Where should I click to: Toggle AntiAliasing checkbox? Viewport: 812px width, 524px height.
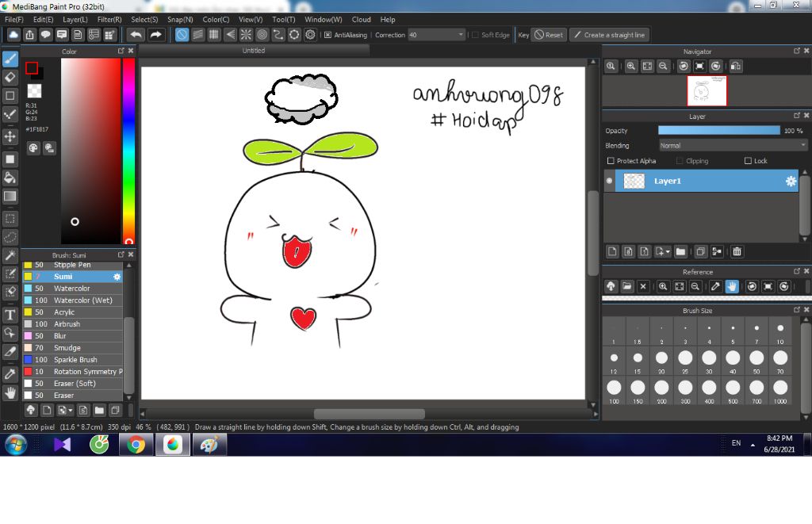(x=327, y=35)
